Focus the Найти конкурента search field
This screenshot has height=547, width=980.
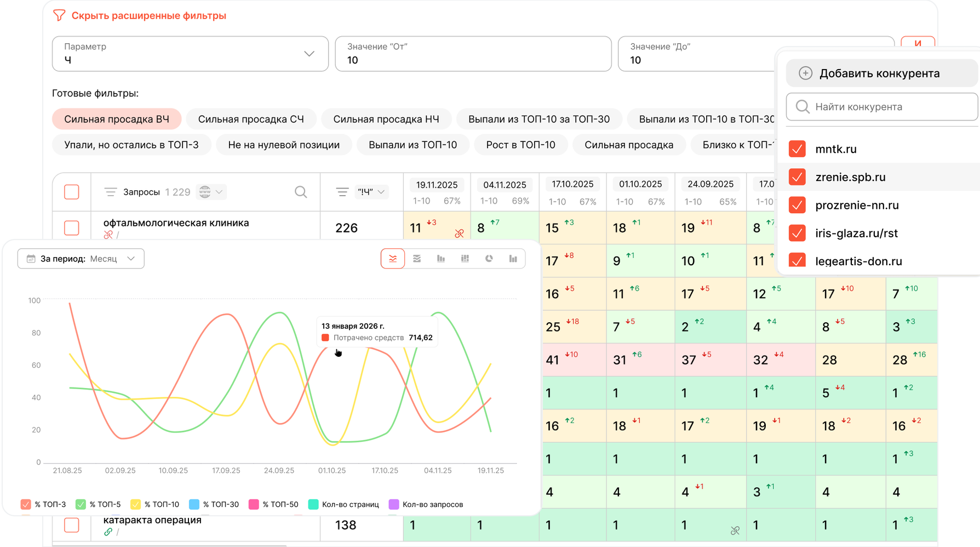click(x=882, y=106)
